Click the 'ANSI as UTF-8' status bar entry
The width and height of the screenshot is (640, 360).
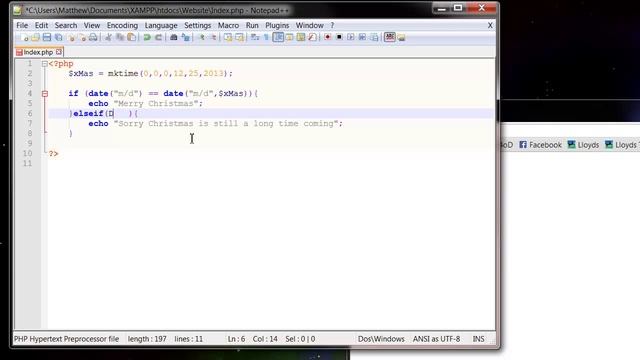(x=436, y=339)
